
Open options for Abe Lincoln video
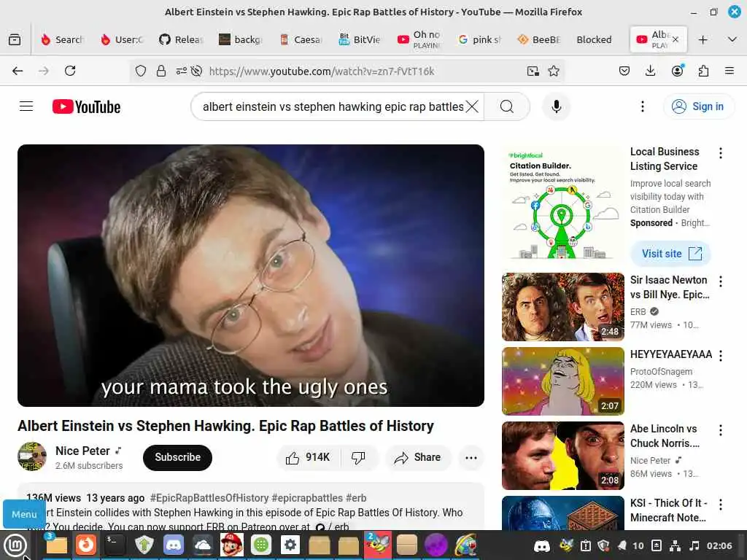(x=720, y=430)
